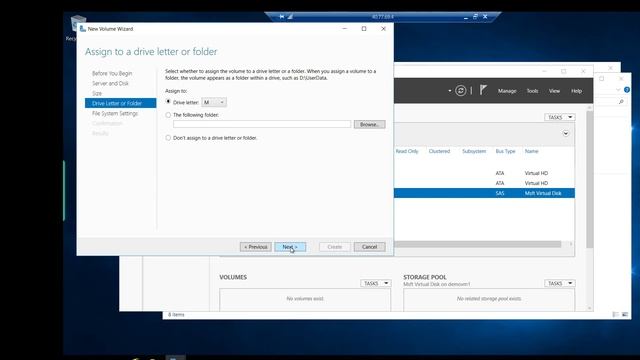
Task: Sort by Subsystem column header
Action: tap(474, 151)
